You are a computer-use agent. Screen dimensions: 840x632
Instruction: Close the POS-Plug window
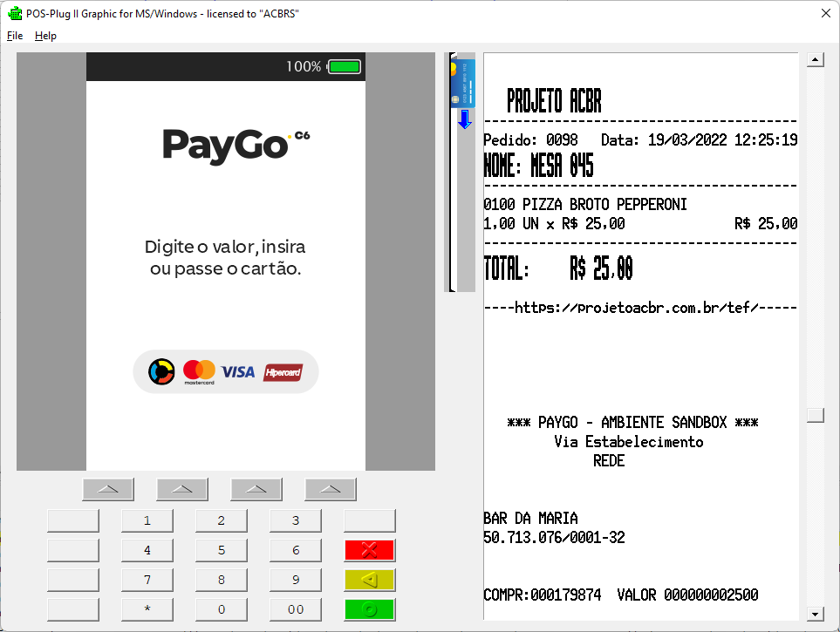[826, 13]
